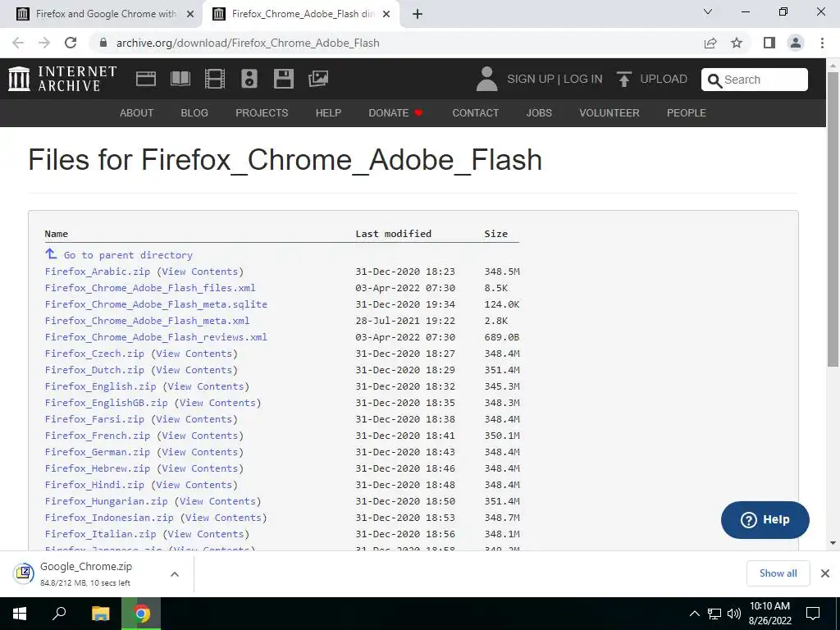Viewport: 840px width, 630px height.
Task: Open a new tab with plus button
Action: click(418, 14)
